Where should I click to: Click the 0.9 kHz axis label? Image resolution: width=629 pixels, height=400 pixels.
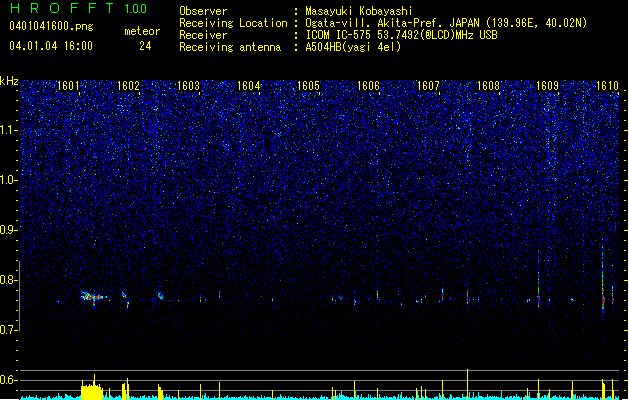tap(9, 230)
